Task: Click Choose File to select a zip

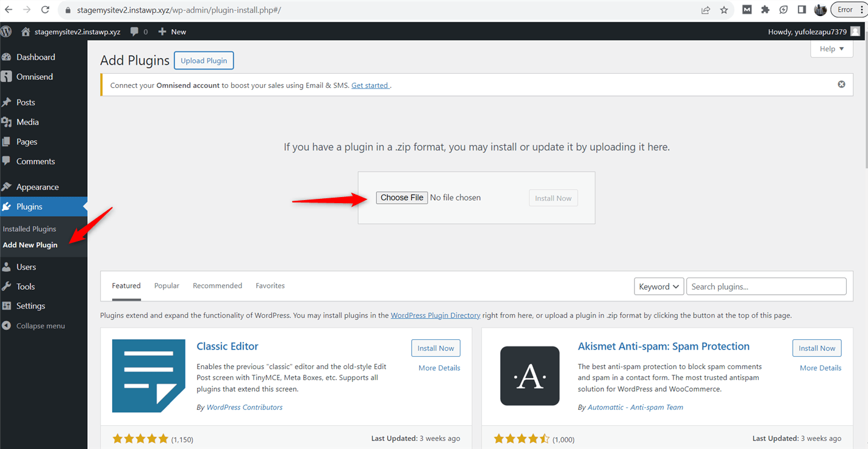Action: pyautogui.click(x=402, y=198)
